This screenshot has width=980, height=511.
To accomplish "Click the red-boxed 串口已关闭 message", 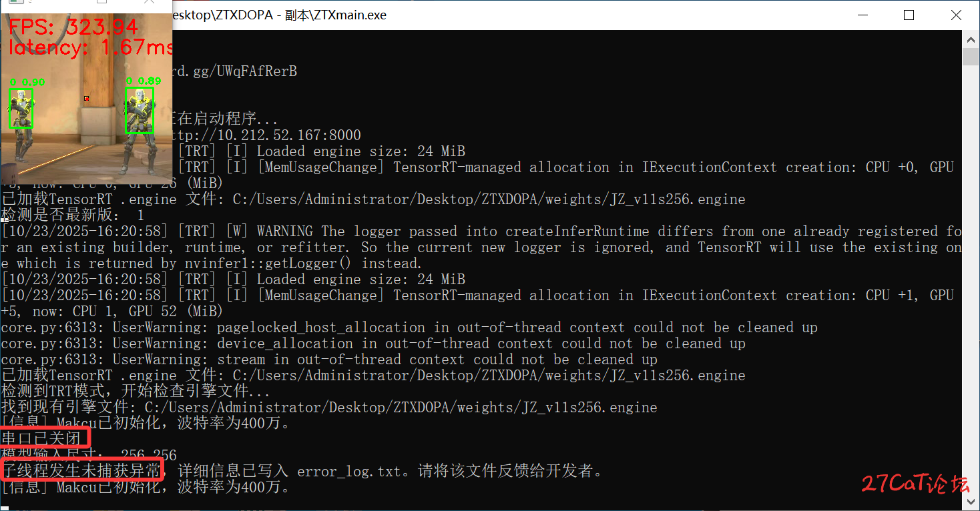I will [44, 439].
